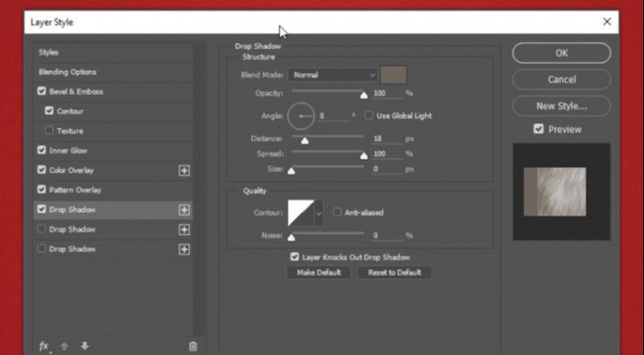Click plus icon beside selected Drop Shadow

184,210
